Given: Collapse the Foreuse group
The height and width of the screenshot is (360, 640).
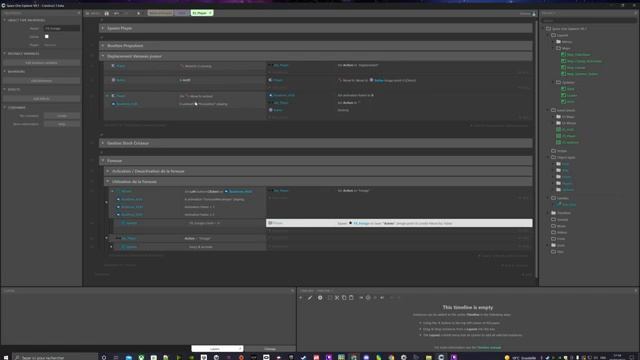Looking at the screenshot, I should click(103, 161).
